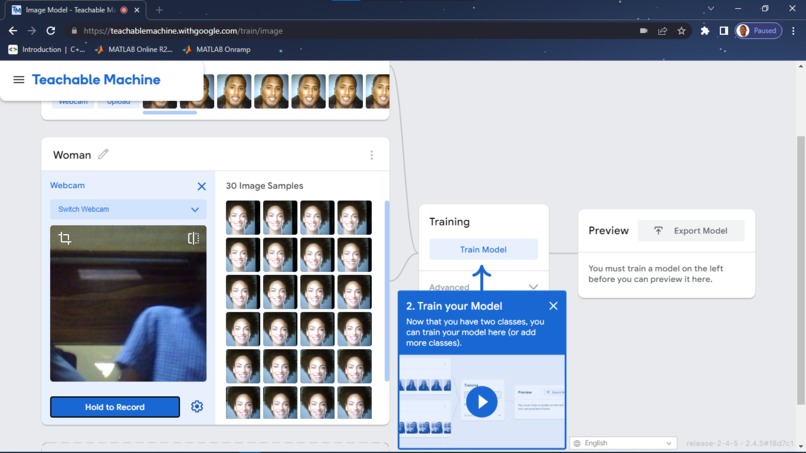
Task: Go back in the browser
Action: pos(13,31)
